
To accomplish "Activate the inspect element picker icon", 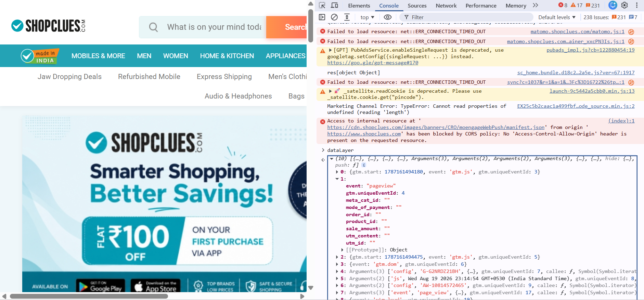I will pyautogui.click(x=322, y=5).
